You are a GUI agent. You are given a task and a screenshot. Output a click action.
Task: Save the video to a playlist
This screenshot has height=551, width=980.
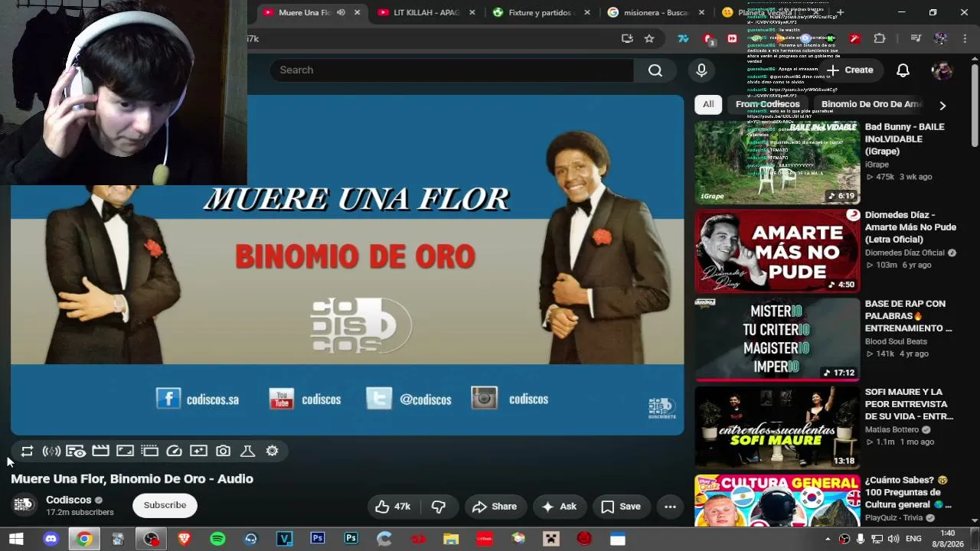pos(621,507)
